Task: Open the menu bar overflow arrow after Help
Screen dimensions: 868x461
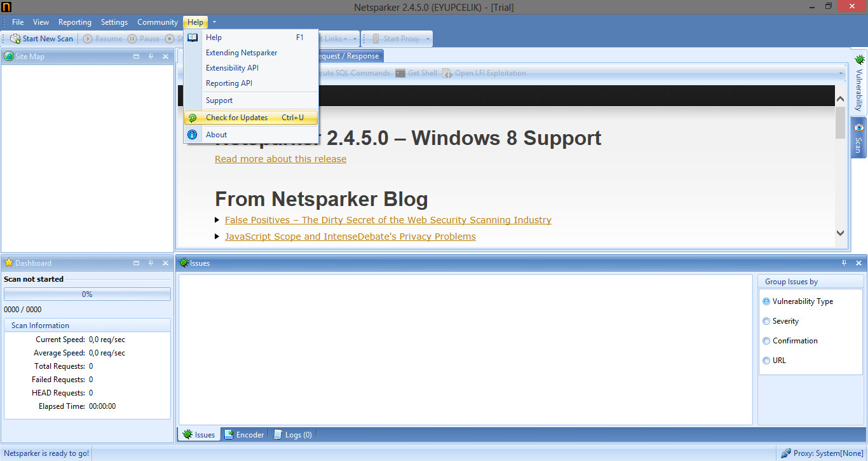Action: (214, 22)
